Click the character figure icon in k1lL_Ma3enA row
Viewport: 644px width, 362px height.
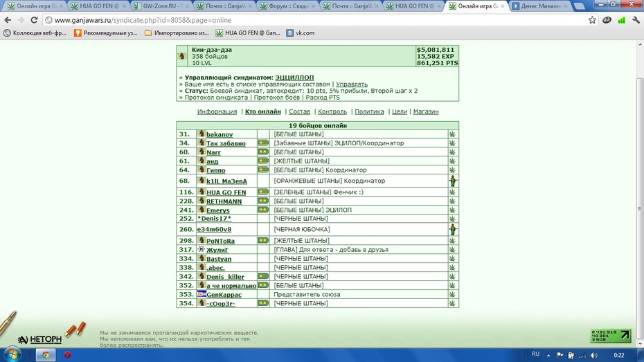click(x=453, y=181)
